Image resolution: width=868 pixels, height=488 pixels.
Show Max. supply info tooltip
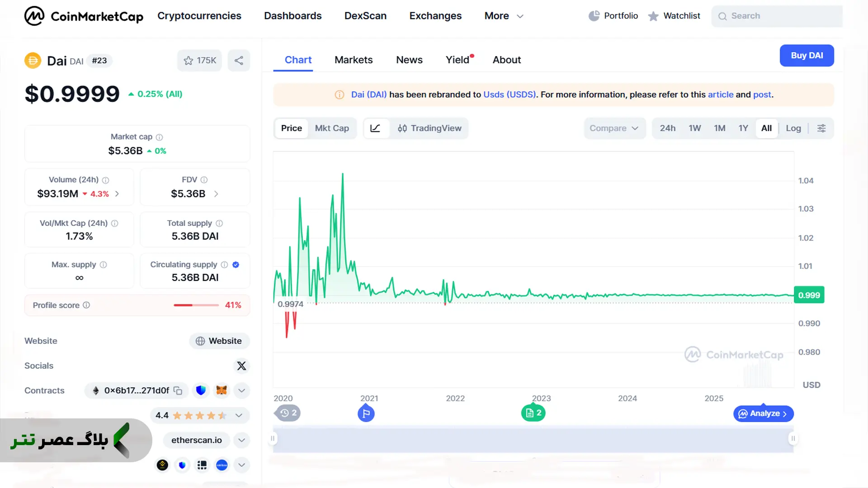coord(103,265)
